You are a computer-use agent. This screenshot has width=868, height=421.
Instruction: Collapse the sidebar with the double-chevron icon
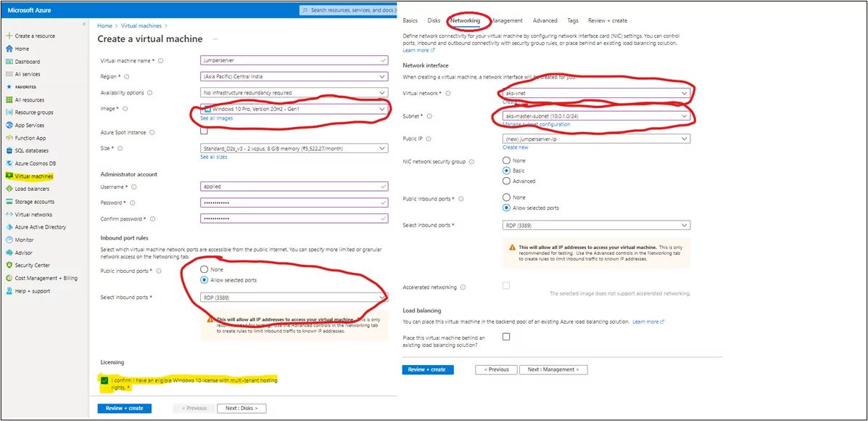tap(83, 25)
